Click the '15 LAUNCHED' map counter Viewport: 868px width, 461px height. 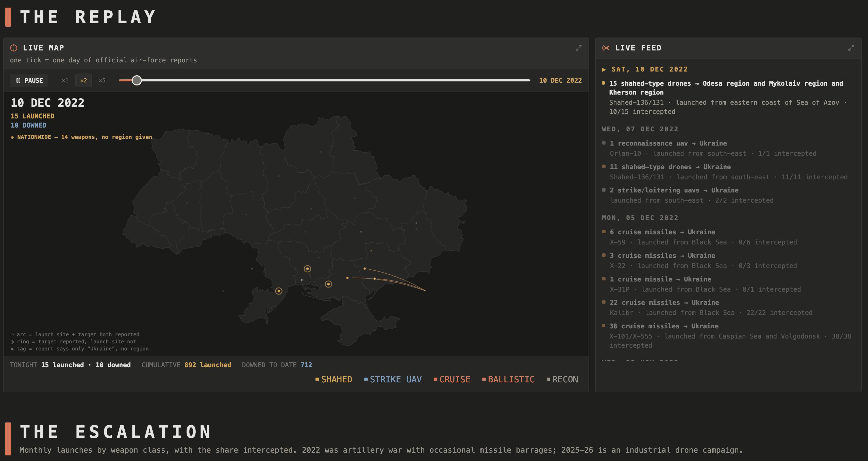click(x=32, y=116)
